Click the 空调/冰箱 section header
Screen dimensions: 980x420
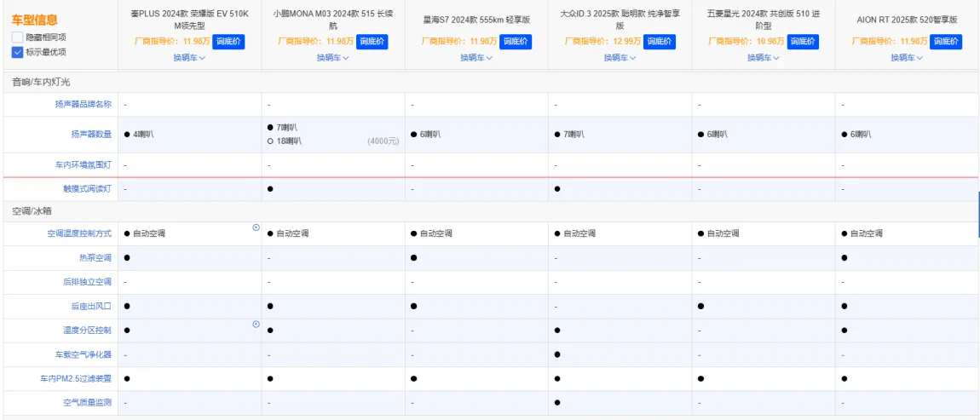(32, 211)
